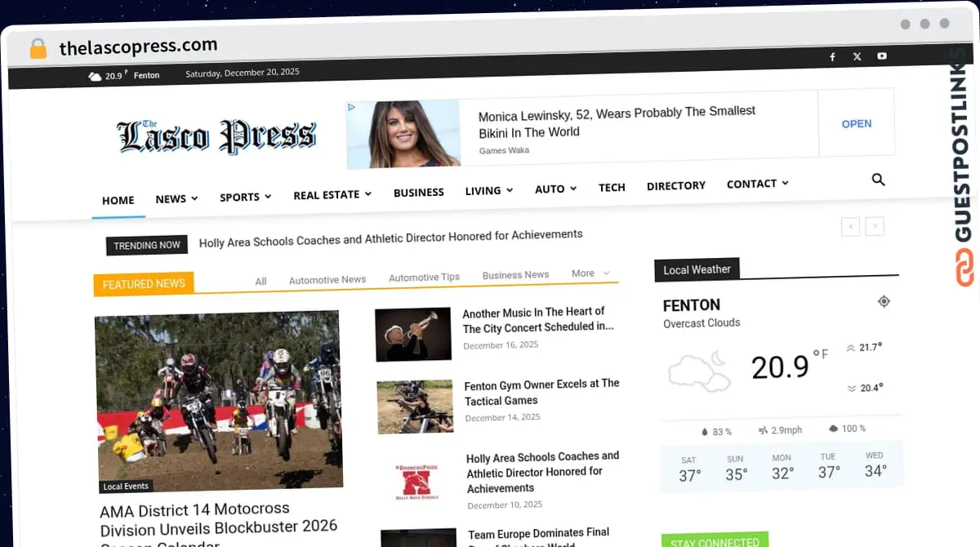Select the Automotive Tips tab

coord(424,277)
